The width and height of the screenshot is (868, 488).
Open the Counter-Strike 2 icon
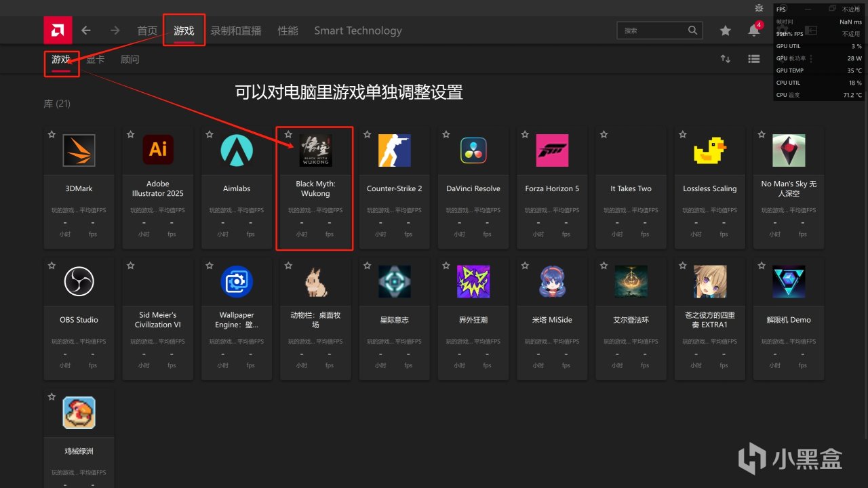(394, 150)
